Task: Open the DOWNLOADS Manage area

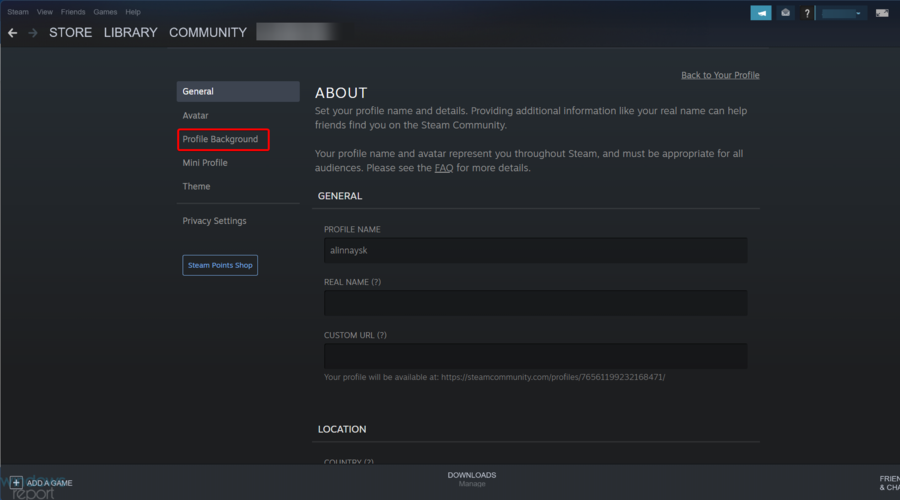Action: tap(472, 479)
